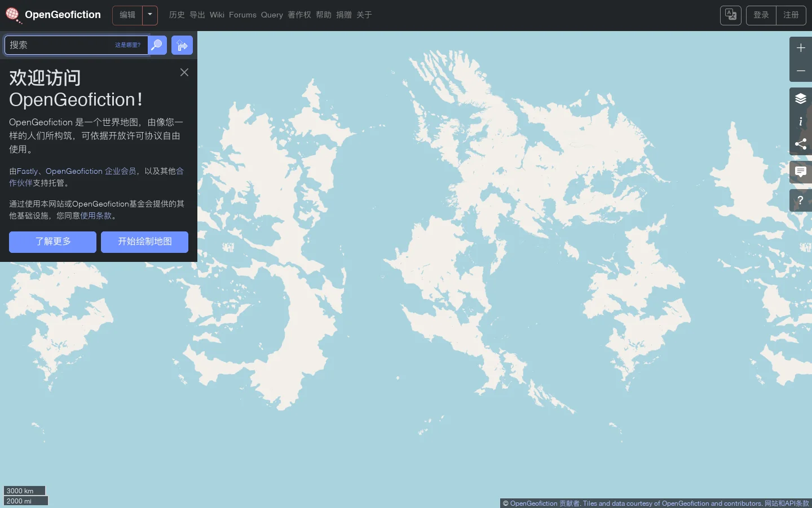Open the share map panel

coord(801,144)
